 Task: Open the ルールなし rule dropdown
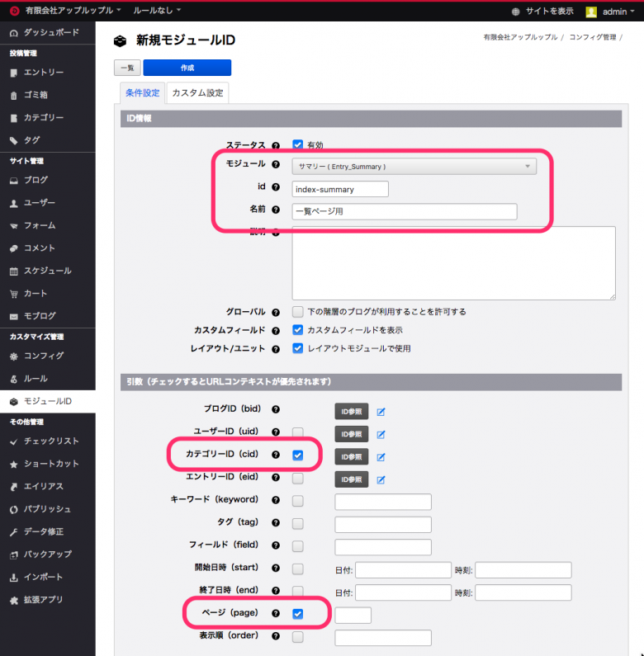(x=157, y=11)
